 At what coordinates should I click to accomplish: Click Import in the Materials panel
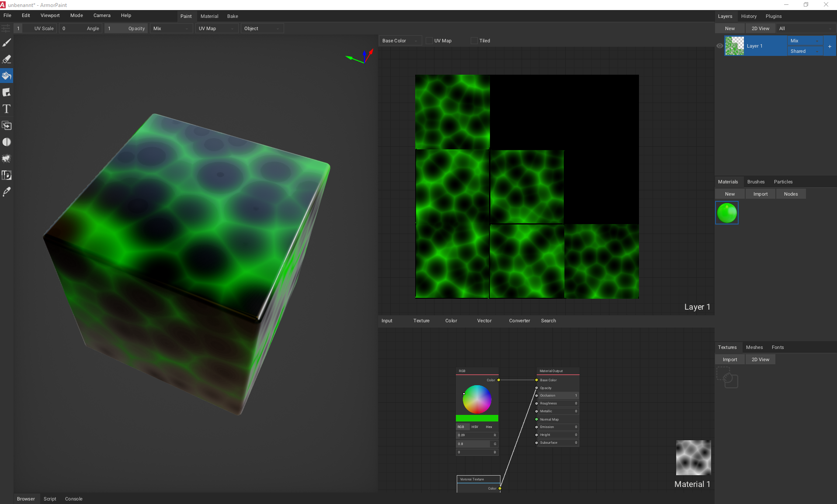(x=761, y=194)
